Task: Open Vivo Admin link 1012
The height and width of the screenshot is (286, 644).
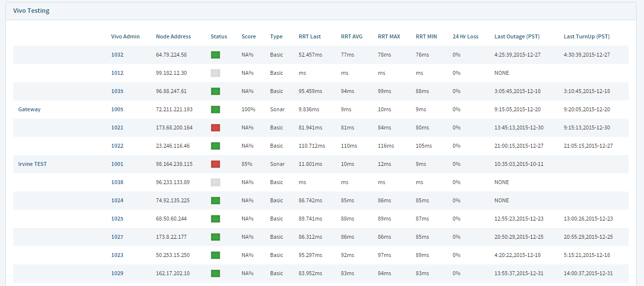Action: tap(117, 73)
